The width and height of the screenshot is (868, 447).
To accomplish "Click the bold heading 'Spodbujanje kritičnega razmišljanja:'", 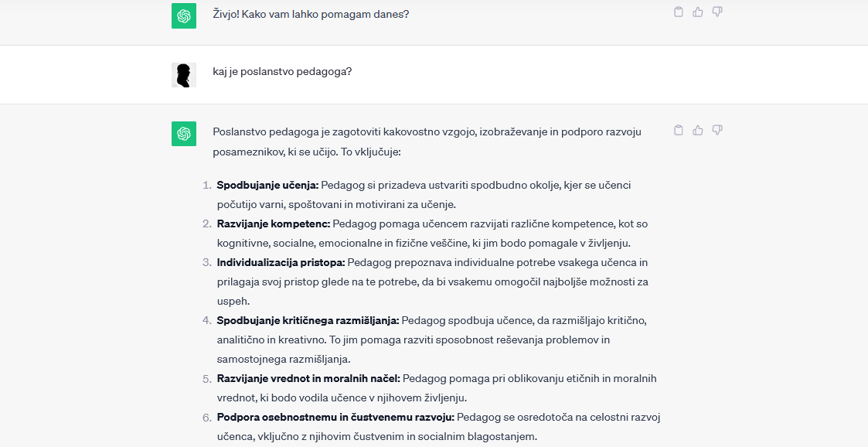I will pos(308,320).
